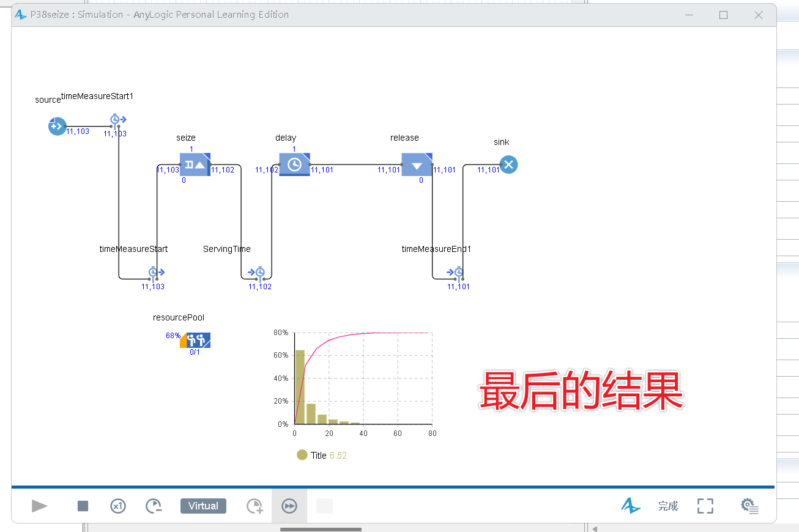Click the Run simulation play button
Screen dimensions: 799x532
coord(40,506)
